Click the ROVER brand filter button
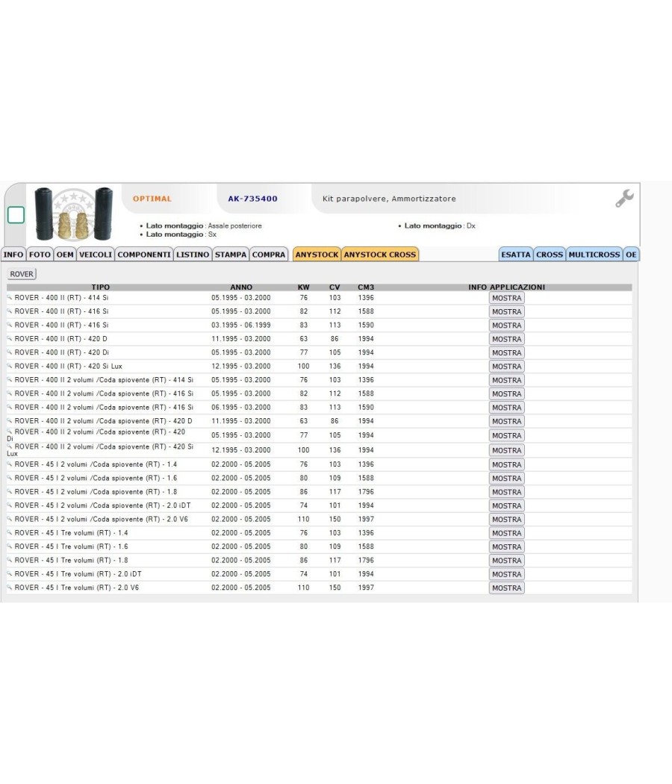Viewport: 672px width, 784px height. (x=22, y=274)
